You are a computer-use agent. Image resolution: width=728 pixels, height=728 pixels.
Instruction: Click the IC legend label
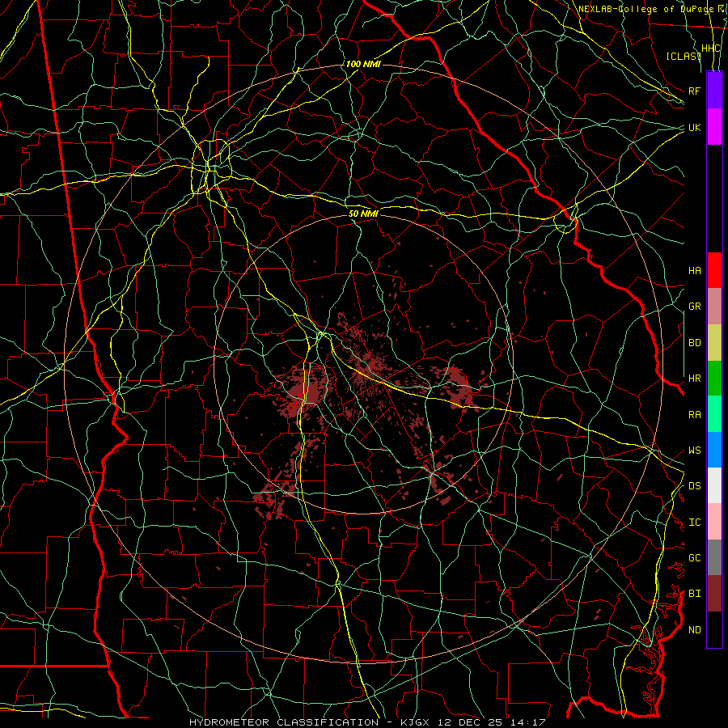coord(694,523)
